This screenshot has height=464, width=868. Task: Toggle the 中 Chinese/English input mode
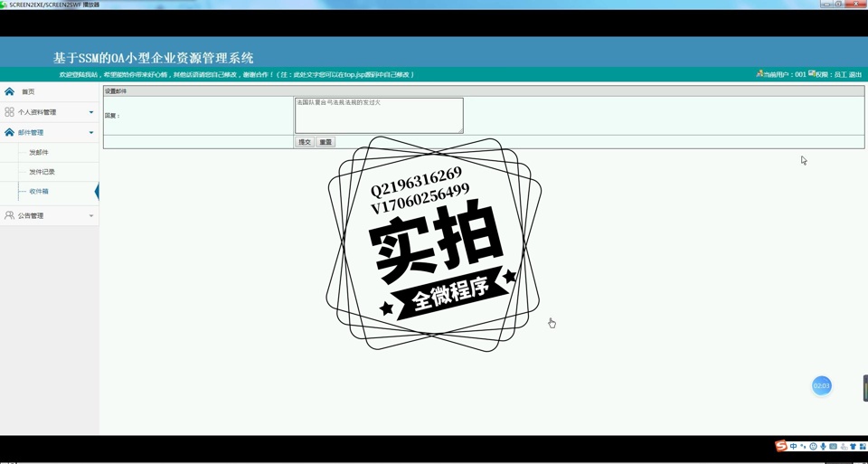(x=793, y=446)
